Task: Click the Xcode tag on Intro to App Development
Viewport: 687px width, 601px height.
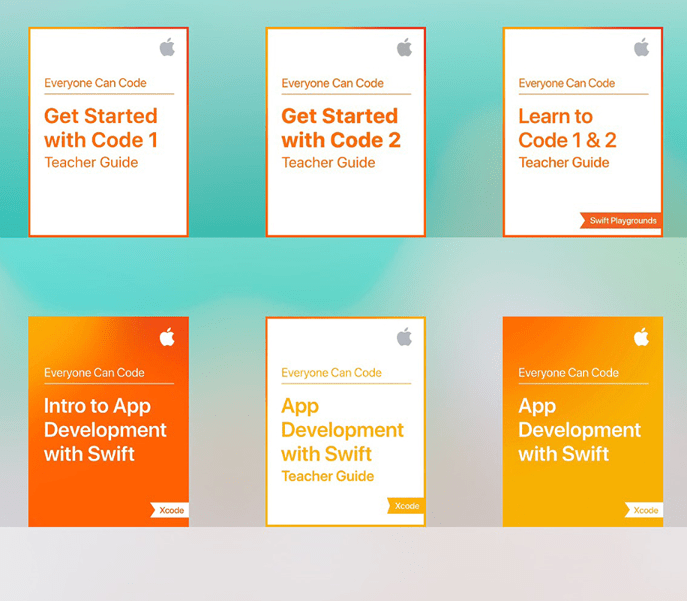Action: click(x=170, y=510)
